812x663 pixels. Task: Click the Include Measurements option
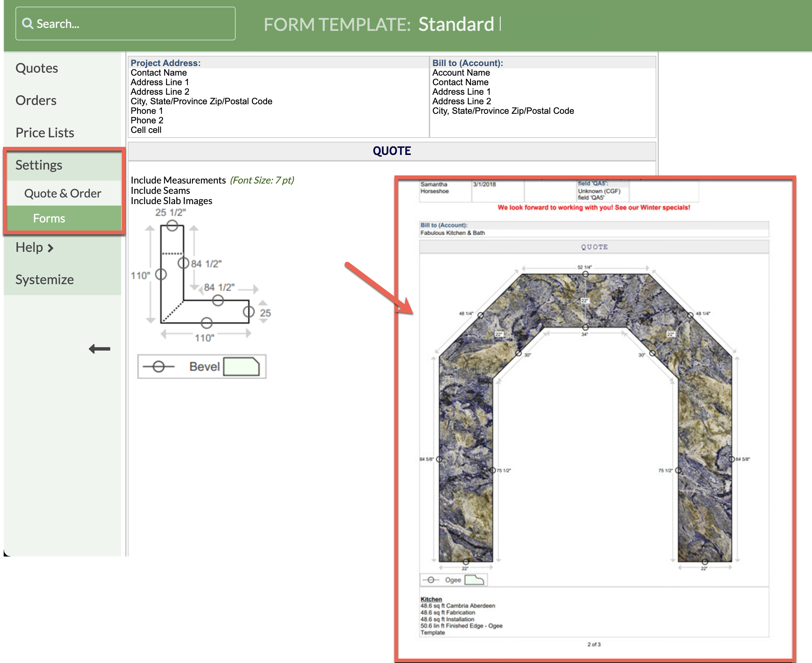point(178,180)
